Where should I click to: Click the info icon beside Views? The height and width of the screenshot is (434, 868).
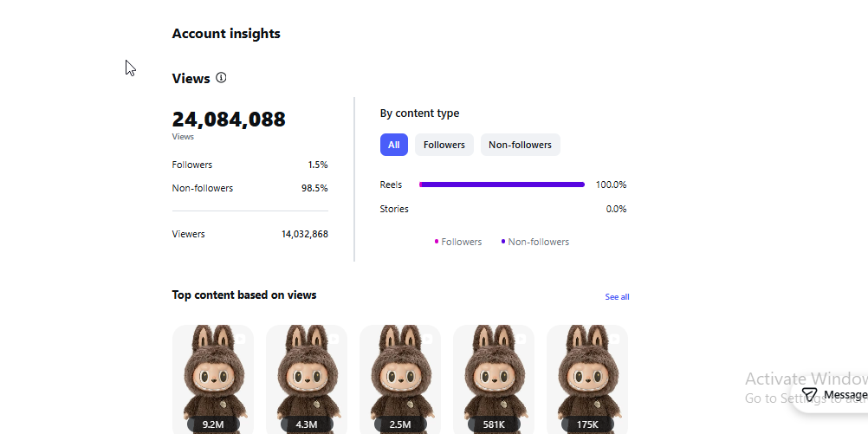pos(221,77)
